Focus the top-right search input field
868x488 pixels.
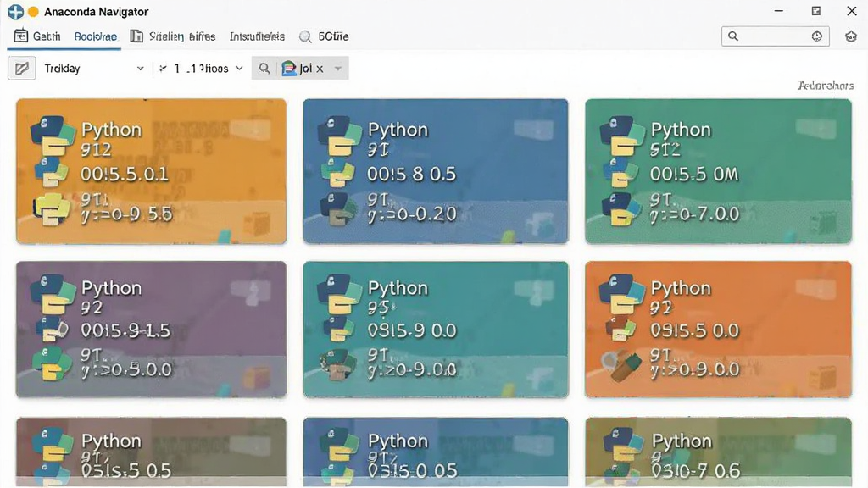click(775, 36)
